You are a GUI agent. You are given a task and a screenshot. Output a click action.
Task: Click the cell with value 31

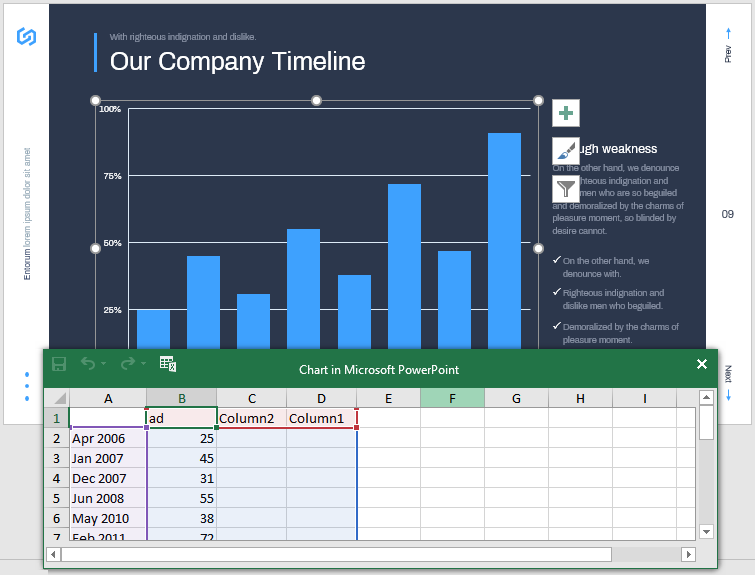[x=182, y=478]
